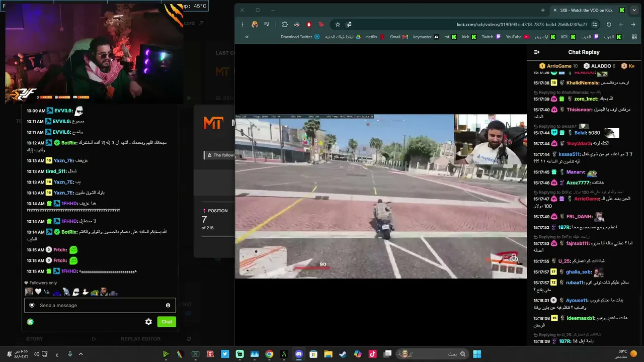
Task: Toggle system volume speaker icon
Action: coord(36,354)
